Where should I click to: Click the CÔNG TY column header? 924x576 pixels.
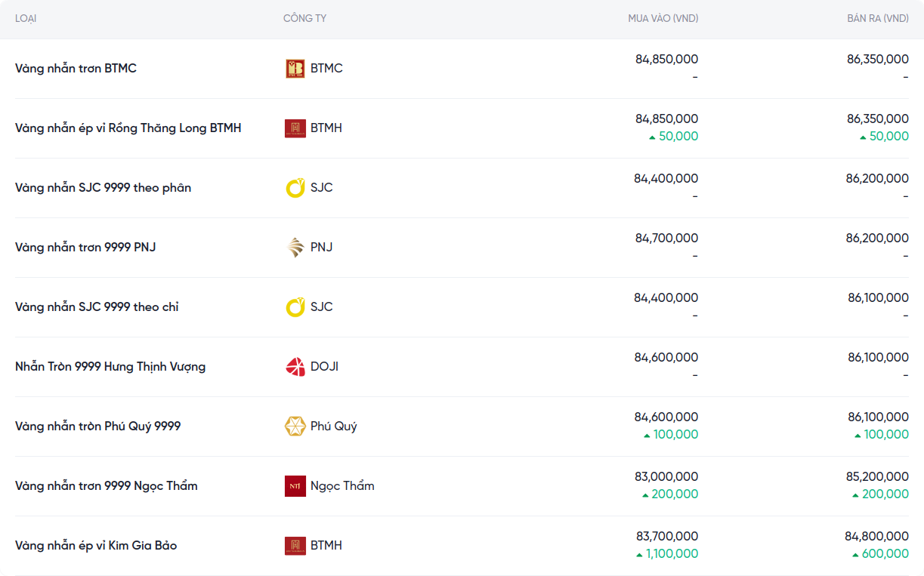point(304,18)
